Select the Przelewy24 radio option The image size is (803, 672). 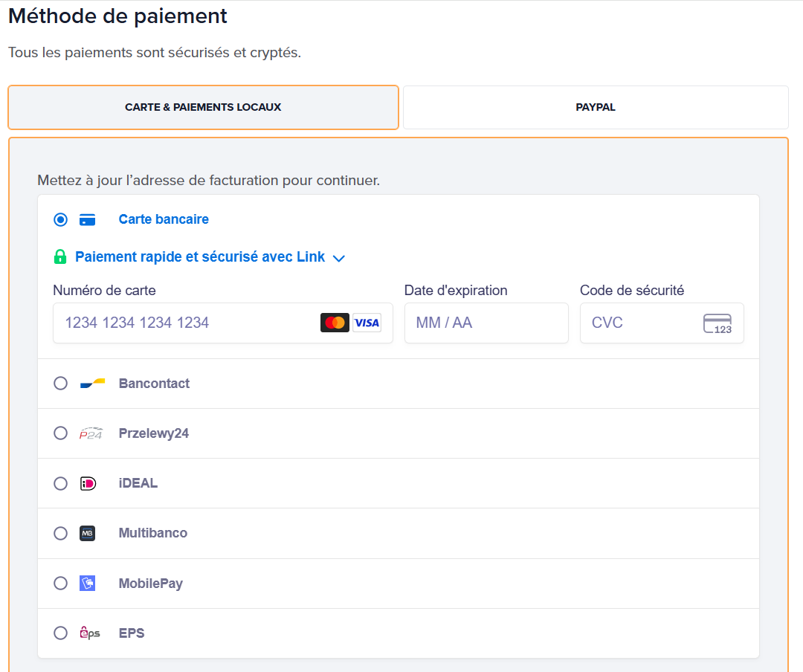[x=60, y=433]
